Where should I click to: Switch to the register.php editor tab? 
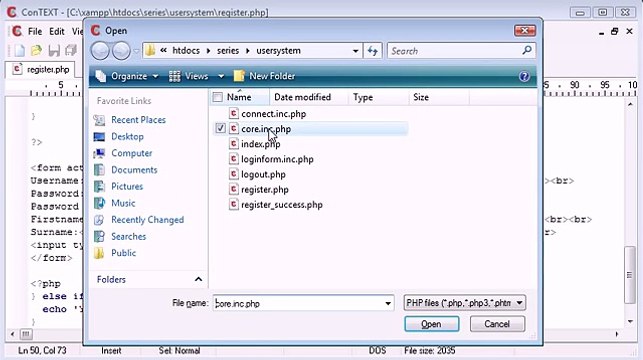pos(40,69)
